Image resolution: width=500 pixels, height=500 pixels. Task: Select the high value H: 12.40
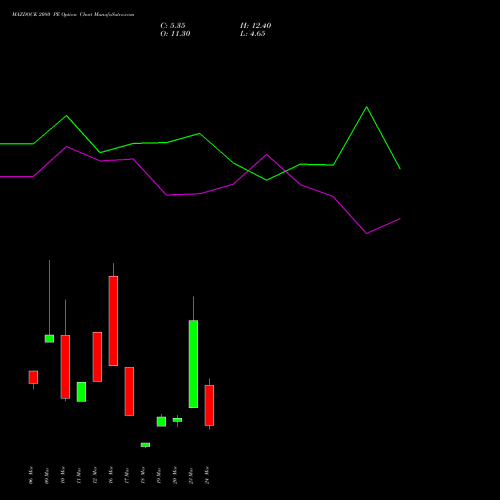click(x=256, y=26)
